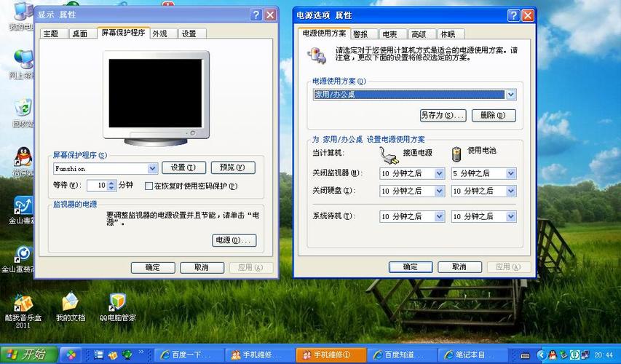Click the green quick launch icon
Screen dimensions: 621x364
[127, 355]
